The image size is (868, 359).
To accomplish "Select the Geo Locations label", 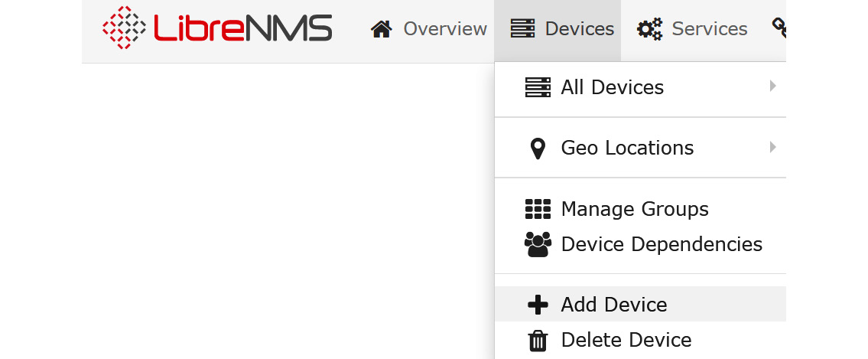I will 627,148.
